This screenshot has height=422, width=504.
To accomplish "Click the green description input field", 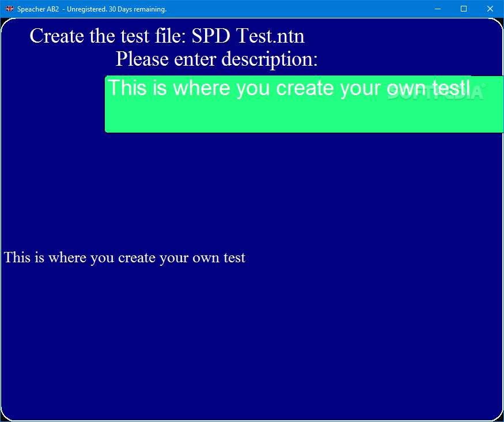I will (x=304, y=104).
